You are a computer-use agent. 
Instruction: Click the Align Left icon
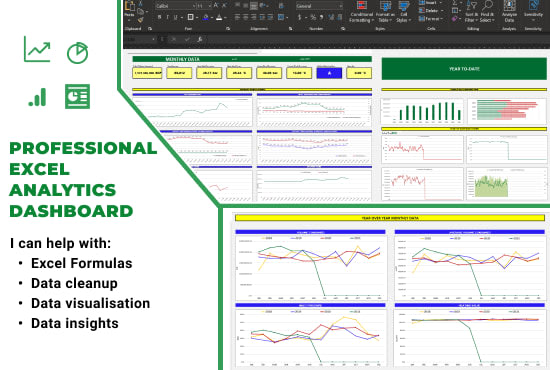tap(238, 17)
